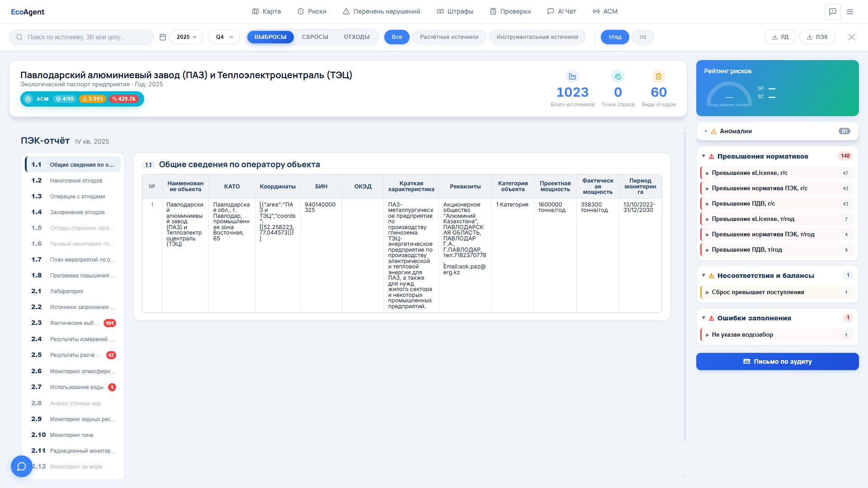
Task: Open section 2.1 Лаборатория
Action: click(x=73, y=291)
